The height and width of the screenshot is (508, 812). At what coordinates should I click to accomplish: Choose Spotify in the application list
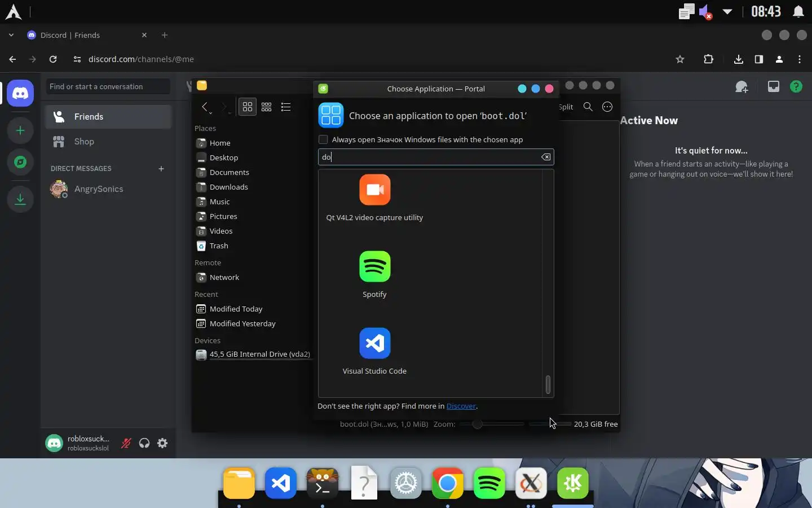(374, 274)
